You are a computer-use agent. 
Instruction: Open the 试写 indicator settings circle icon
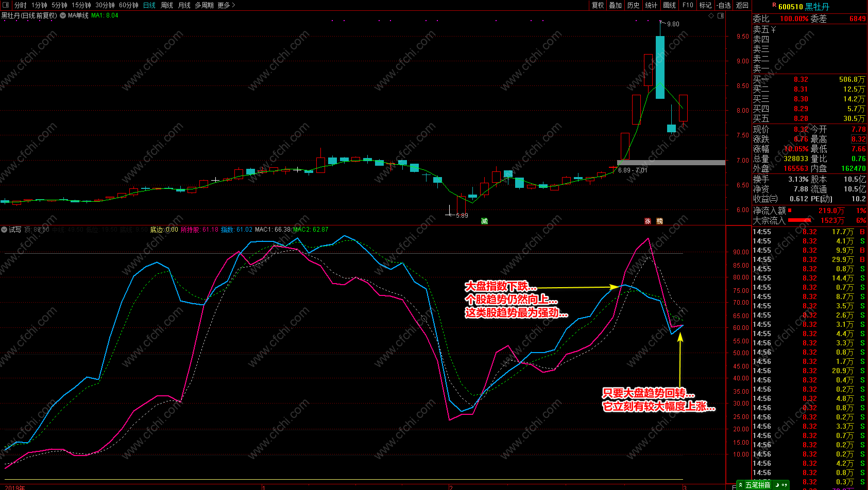tap(4, 230)
